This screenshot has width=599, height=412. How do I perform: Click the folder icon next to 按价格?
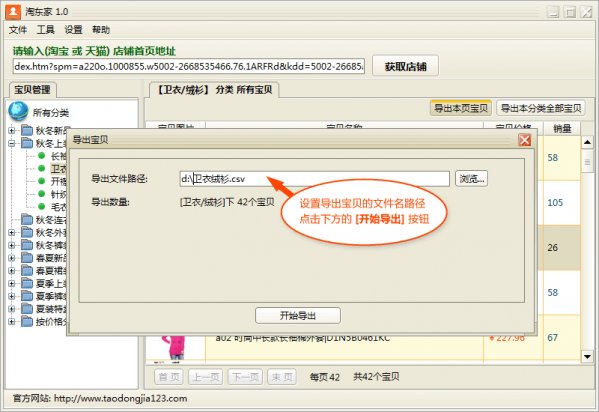point(27,321)
